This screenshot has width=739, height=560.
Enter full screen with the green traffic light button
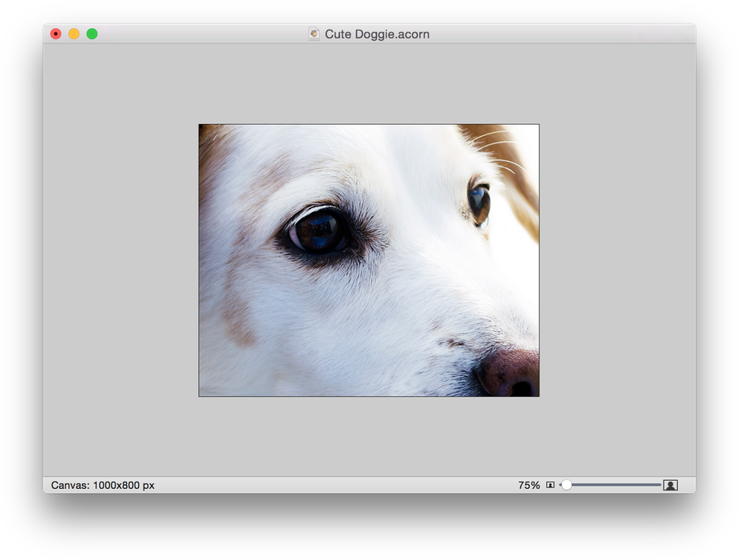pos(92,33)
